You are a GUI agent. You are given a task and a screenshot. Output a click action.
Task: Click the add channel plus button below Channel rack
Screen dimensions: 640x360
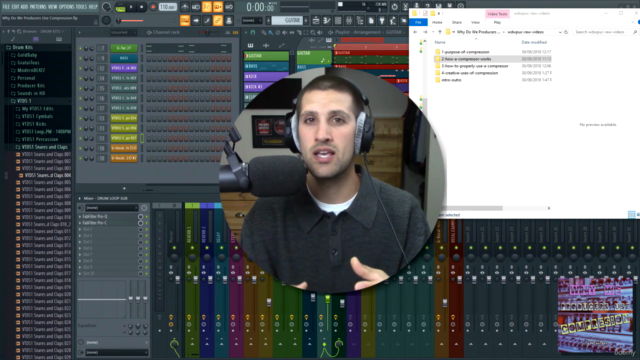(124, 189)
